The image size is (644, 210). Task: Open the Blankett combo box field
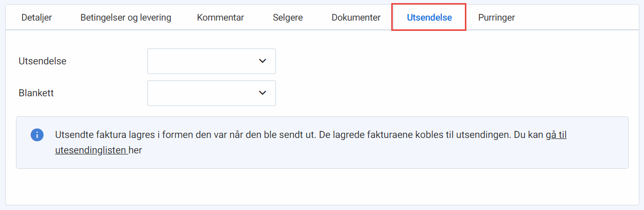212,93
